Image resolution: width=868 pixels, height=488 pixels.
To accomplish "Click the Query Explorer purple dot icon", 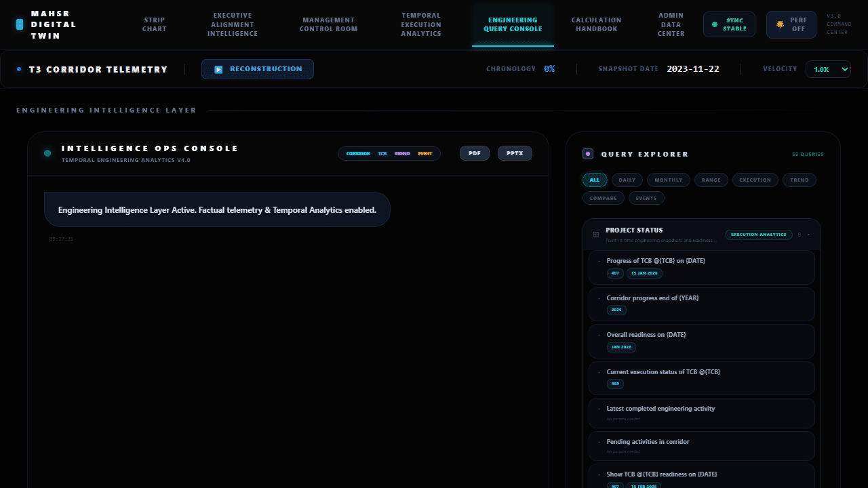I will [x=588, y=154].
